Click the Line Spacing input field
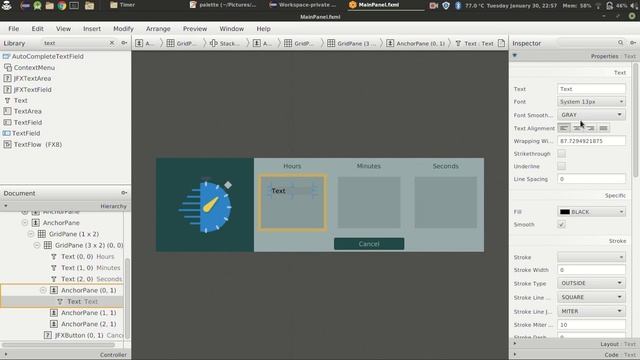The image size is (640, 360). tap(591, 179)
